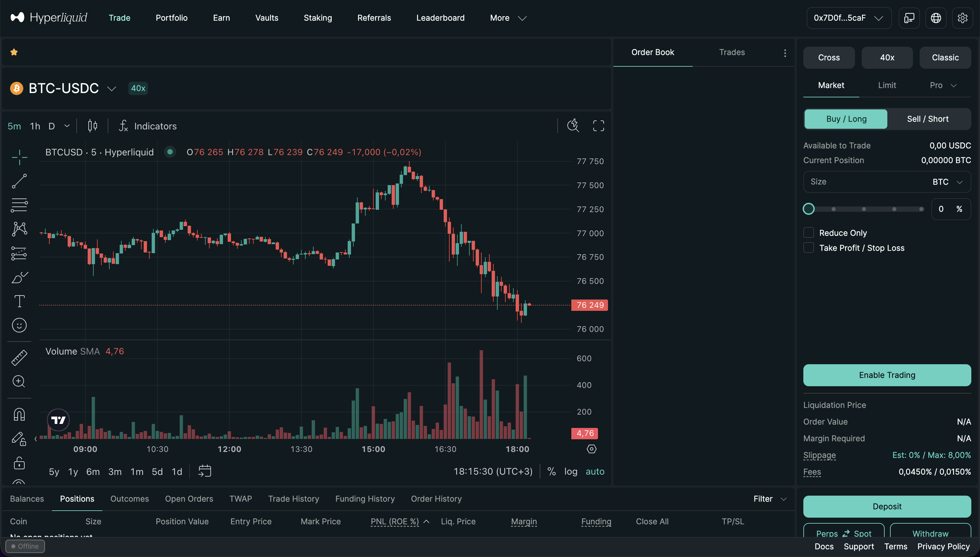This screenshot has height=557, width=980.
Task: Open the Fibonacci retracement tools
Action: [19, 205]
